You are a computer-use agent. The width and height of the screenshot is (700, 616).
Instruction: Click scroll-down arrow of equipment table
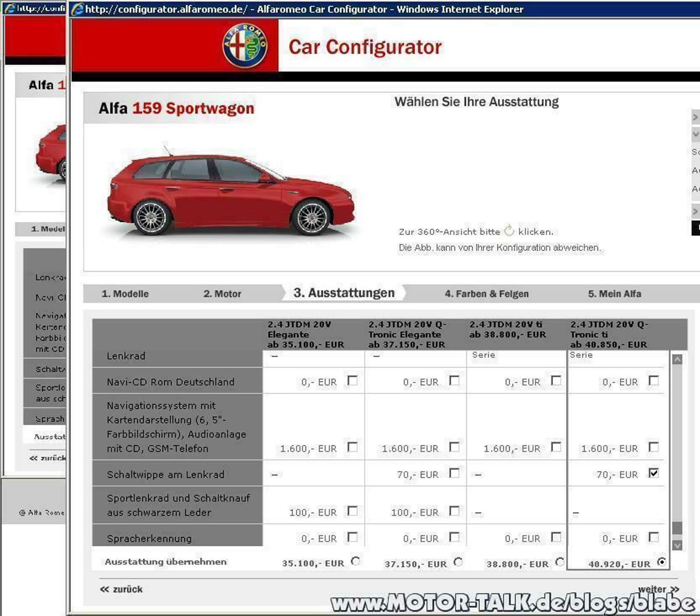pos(677,545)
